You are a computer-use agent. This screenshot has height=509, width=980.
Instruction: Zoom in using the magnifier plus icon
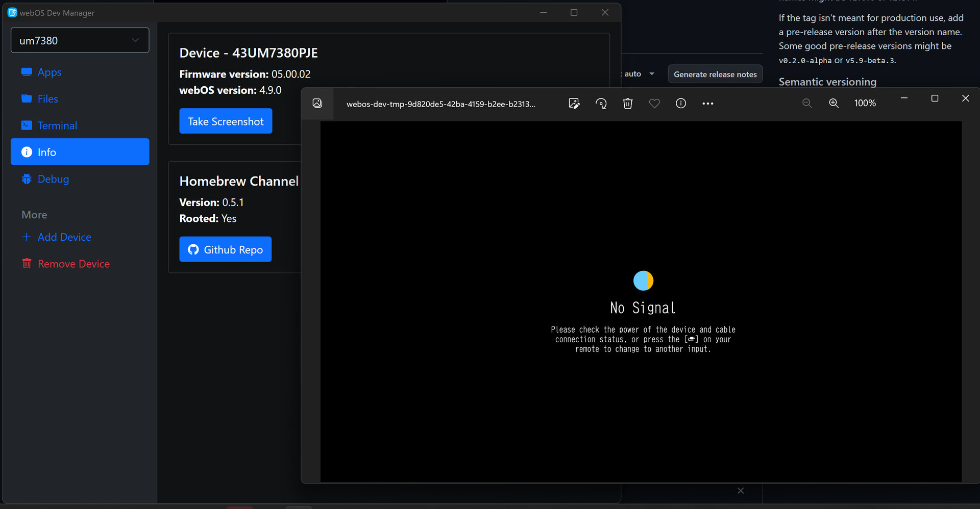[834, 104]
